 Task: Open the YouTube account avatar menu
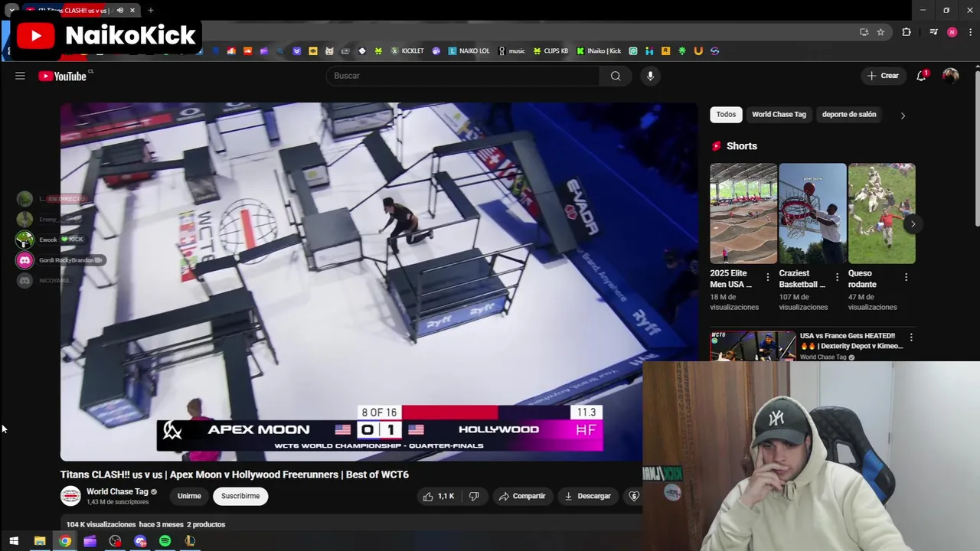(950, 76)
